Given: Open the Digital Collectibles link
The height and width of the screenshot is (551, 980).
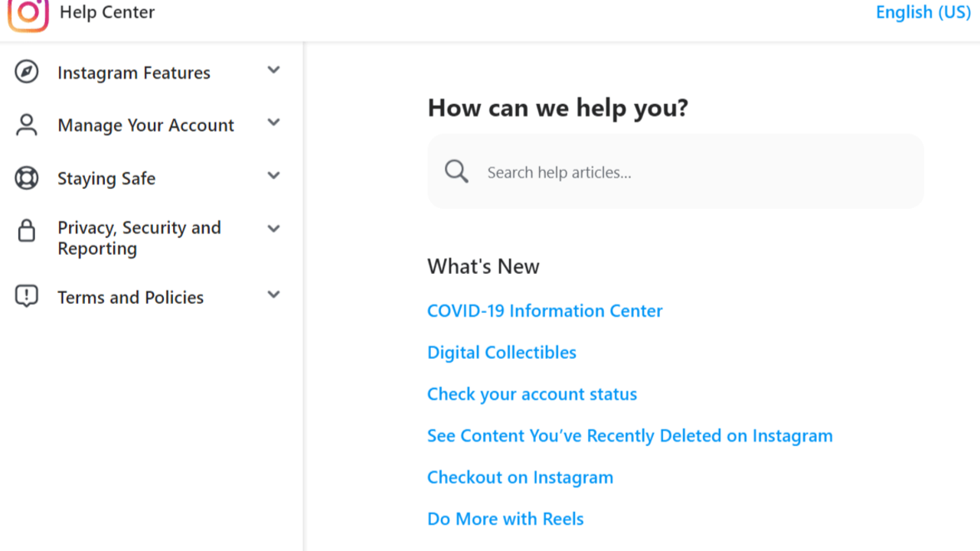Looking at the screenshot, I should point(501,353).
